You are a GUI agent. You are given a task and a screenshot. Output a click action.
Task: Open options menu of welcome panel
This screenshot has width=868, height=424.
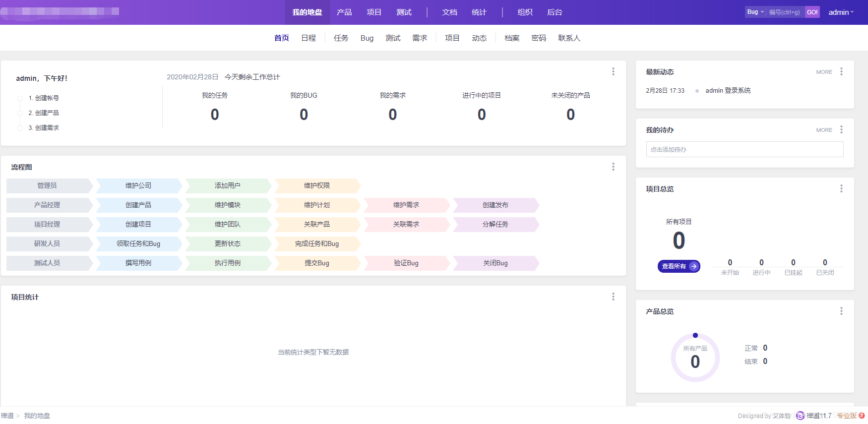pyautogui.click(x=613, y=71)
